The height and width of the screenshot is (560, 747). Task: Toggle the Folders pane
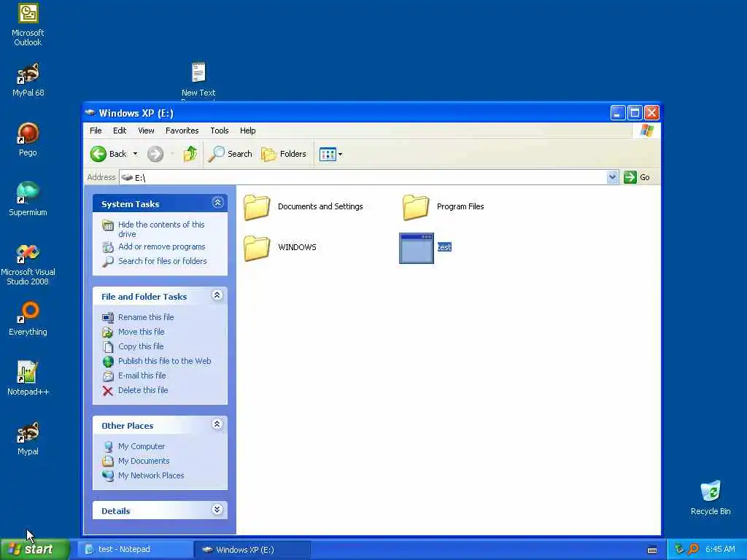[284, 154]
